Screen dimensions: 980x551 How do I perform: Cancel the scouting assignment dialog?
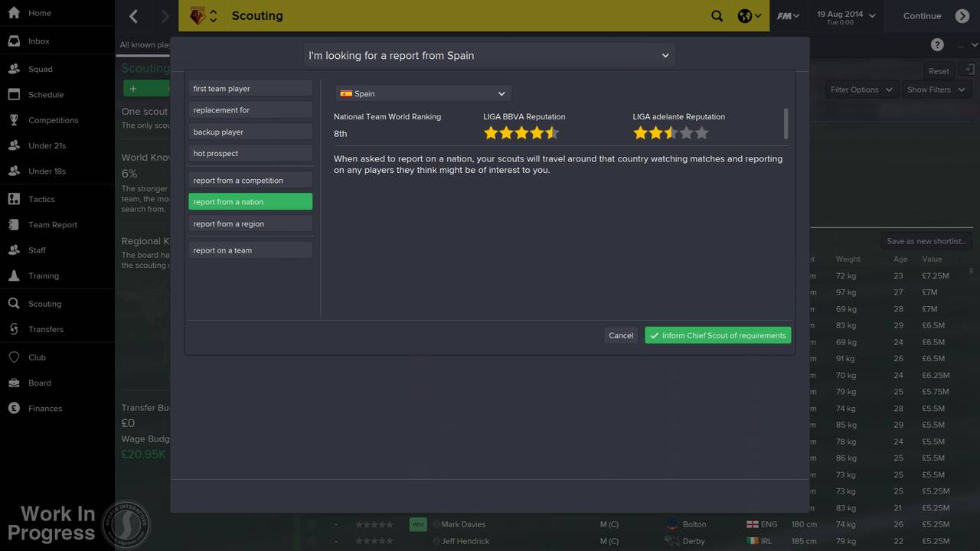(x=620, y=335)
